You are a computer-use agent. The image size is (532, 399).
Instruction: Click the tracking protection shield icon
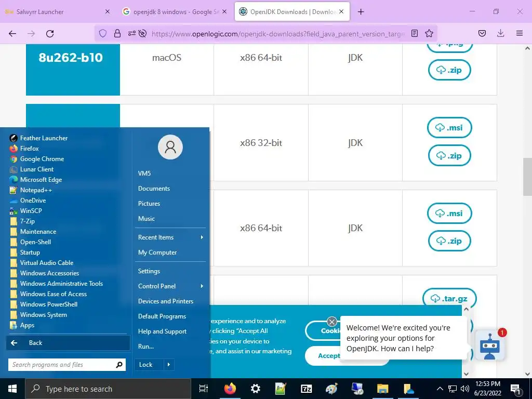(x=103, y=33)
